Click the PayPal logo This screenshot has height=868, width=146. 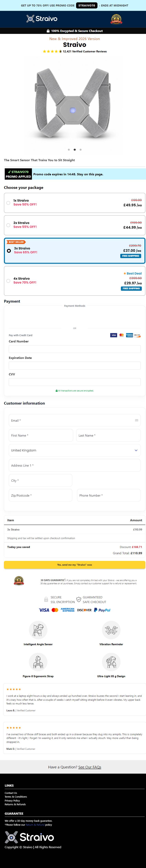(102, 610)
